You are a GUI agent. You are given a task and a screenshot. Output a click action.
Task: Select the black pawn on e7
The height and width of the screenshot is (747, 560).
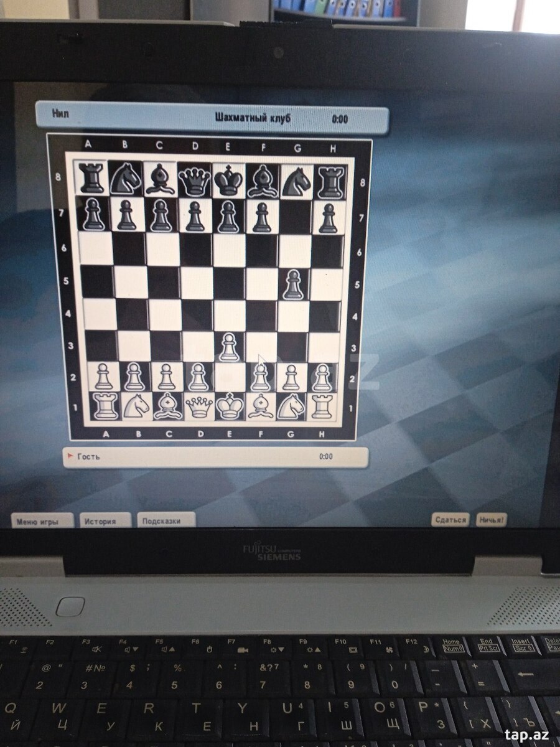[229, 217]
